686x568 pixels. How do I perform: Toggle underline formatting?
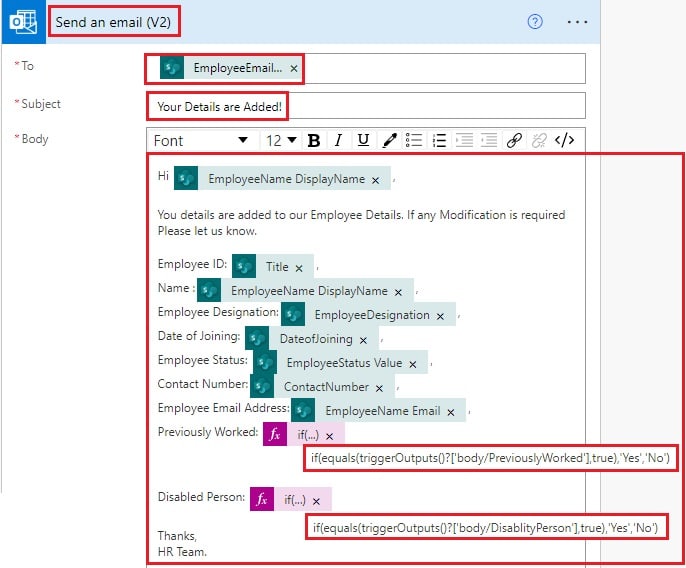tap(363, 140)
